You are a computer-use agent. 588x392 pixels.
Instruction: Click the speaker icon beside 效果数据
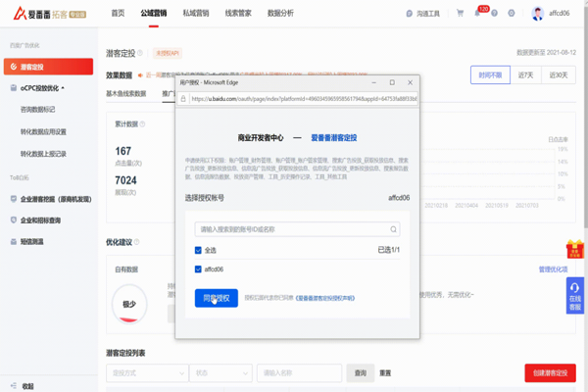[140, 75]
